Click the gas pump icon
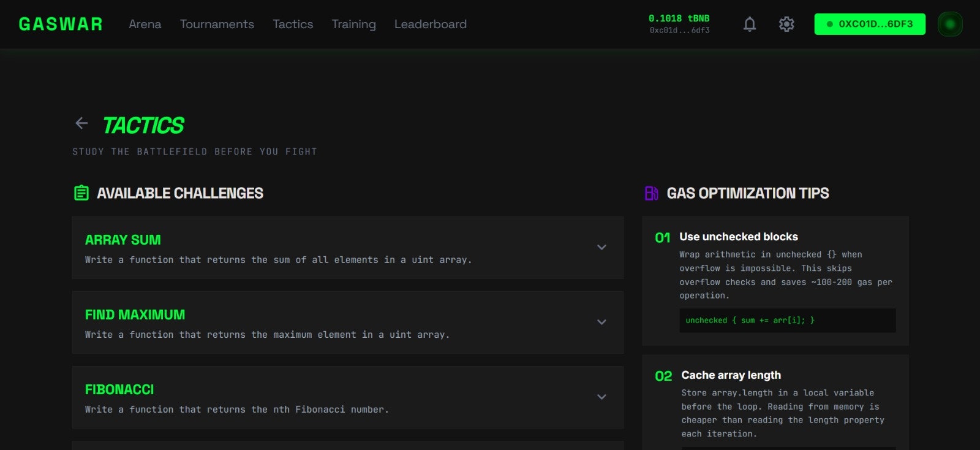Image resolution: width=980 pixels, height=450 pixels. click(652, 193)
